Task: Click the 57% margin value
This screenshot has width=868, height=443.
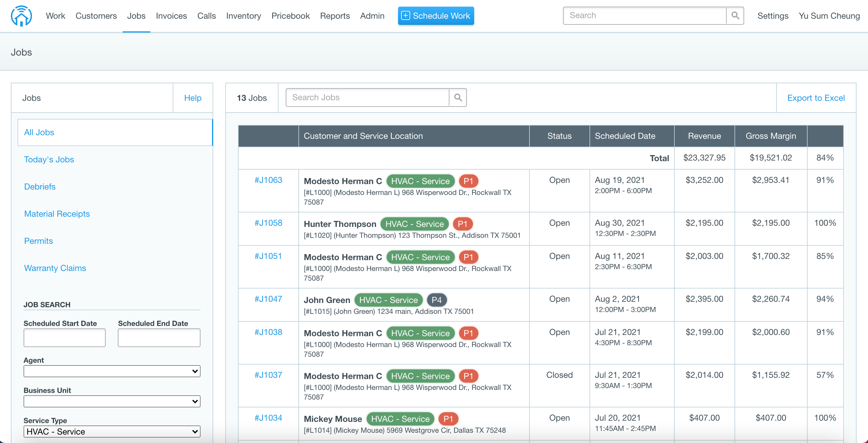Action: tap(825, 375)
